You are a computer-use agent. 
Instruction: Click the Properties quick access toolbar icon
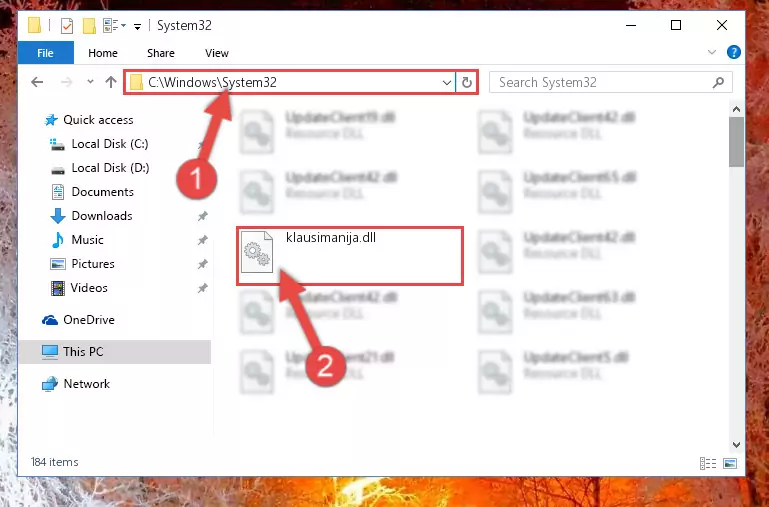(67, 25)
